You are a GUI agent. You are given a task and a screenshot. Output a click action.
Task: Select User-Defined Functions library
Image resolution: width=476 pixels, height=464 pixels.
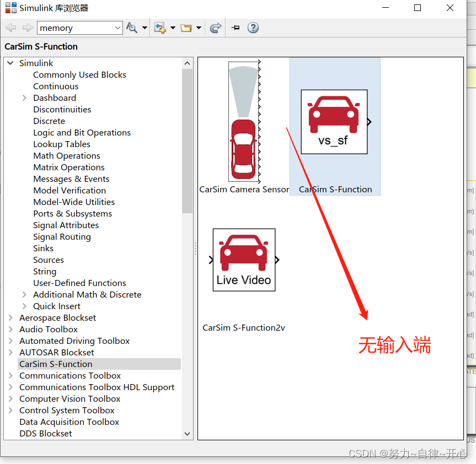coord(79,283)
